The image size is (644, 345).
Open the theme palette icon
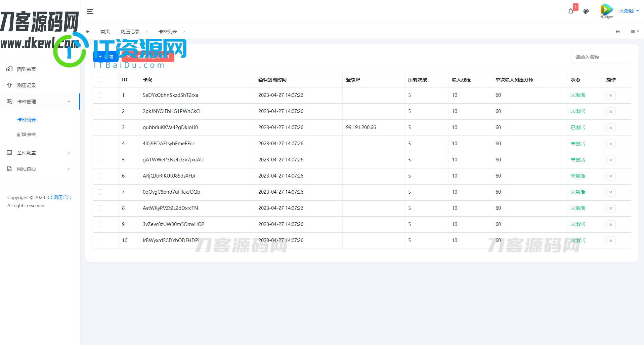coord(586,11)
